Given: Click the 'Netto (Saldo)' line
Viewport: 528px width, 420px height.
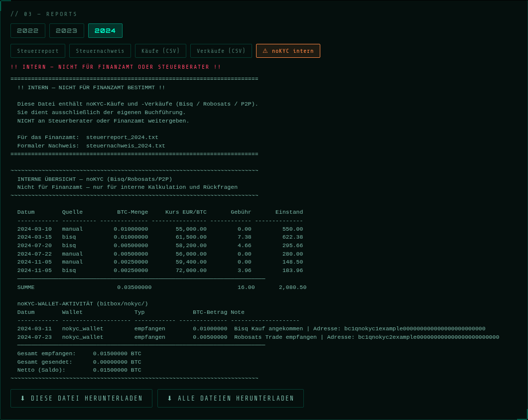Looking at the screenshot, I should pos(79,370).
